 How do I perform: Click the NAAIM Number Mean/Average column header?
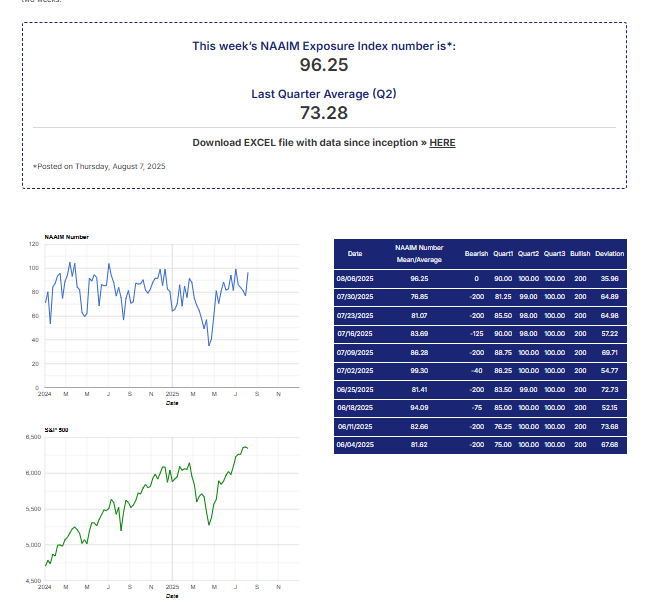pyautogui.click(x=419, y=253)
